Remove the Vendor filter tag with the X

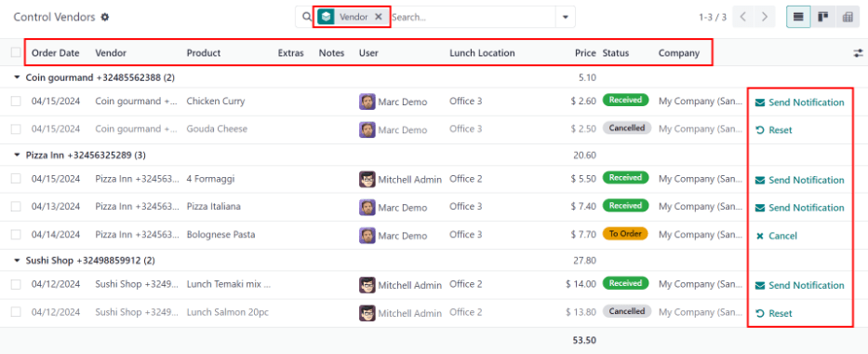click(379, 17)
